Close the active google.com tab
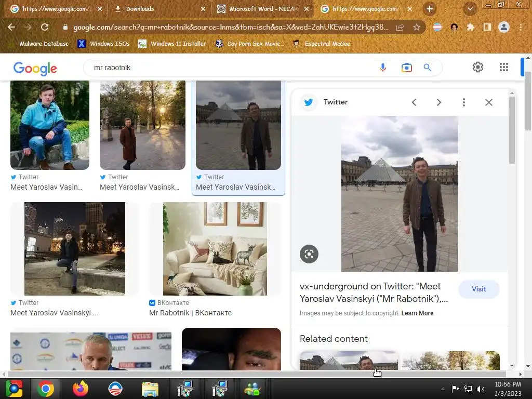The image size is (532, 399). pos(410,9)
